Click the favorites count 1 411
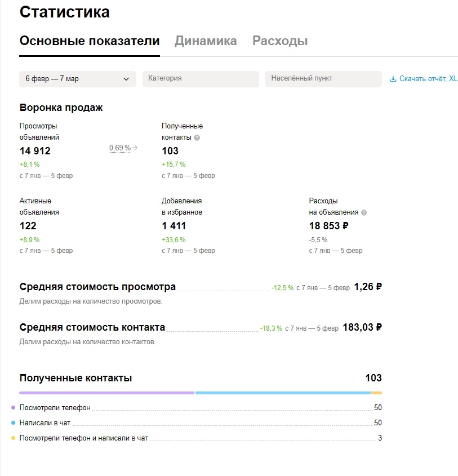 pyautogui.click(x=174, y=226)
